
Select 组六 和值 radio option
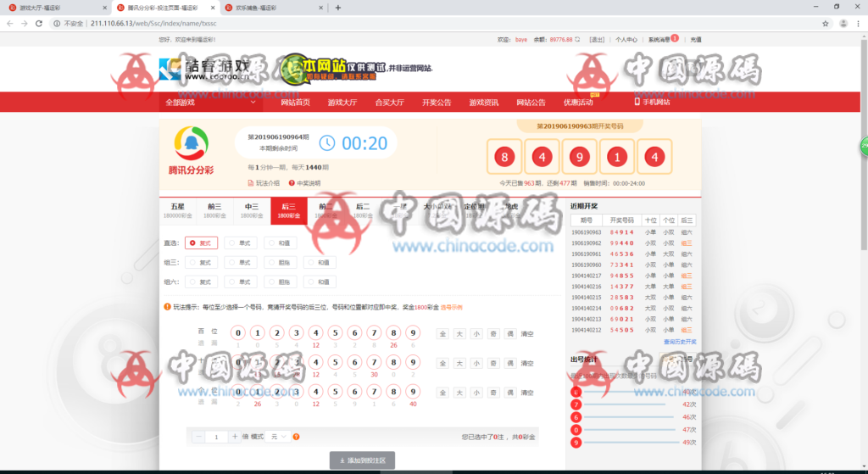[x=320, y=282]
